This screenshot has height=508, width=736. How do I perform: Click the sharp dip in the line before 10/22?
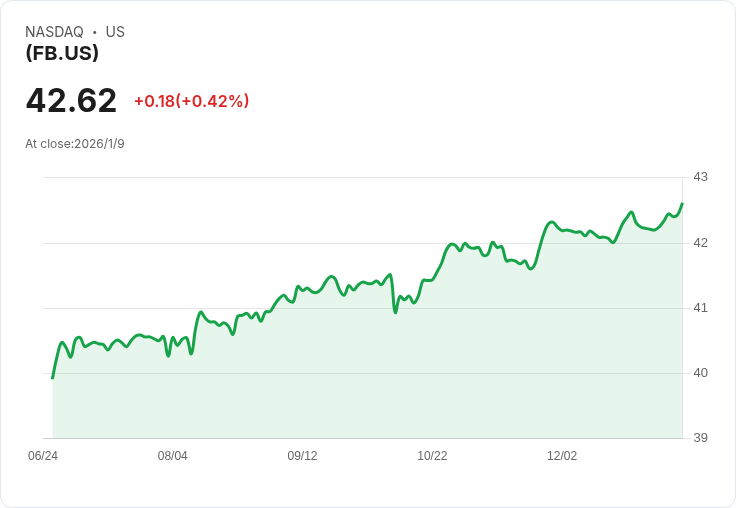[395, 312]
